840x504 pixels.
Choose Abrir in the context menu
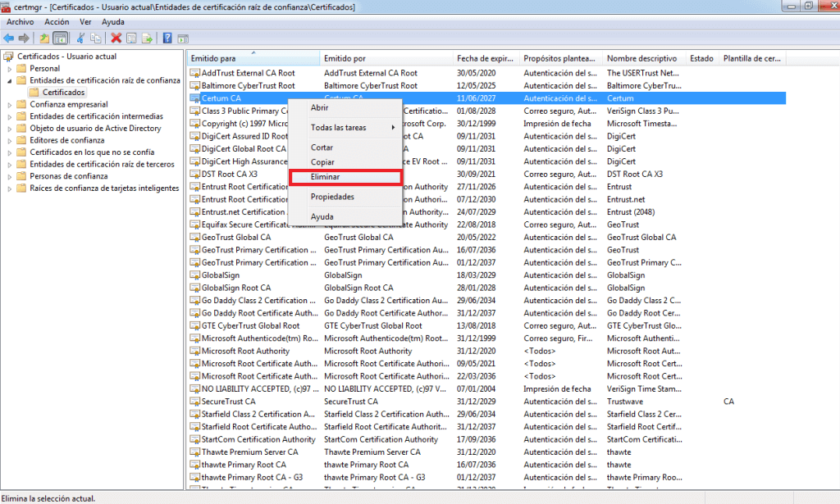(345, 107)
